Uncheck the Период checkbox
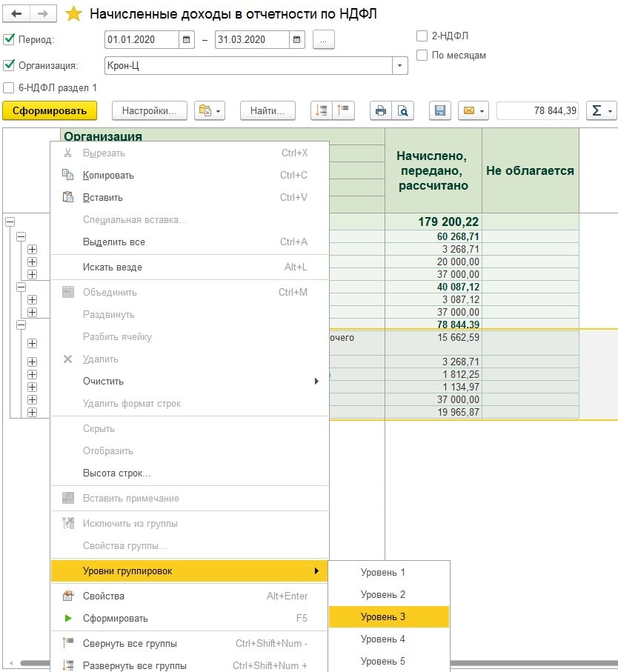618x672 pixels. pos(9,40)
